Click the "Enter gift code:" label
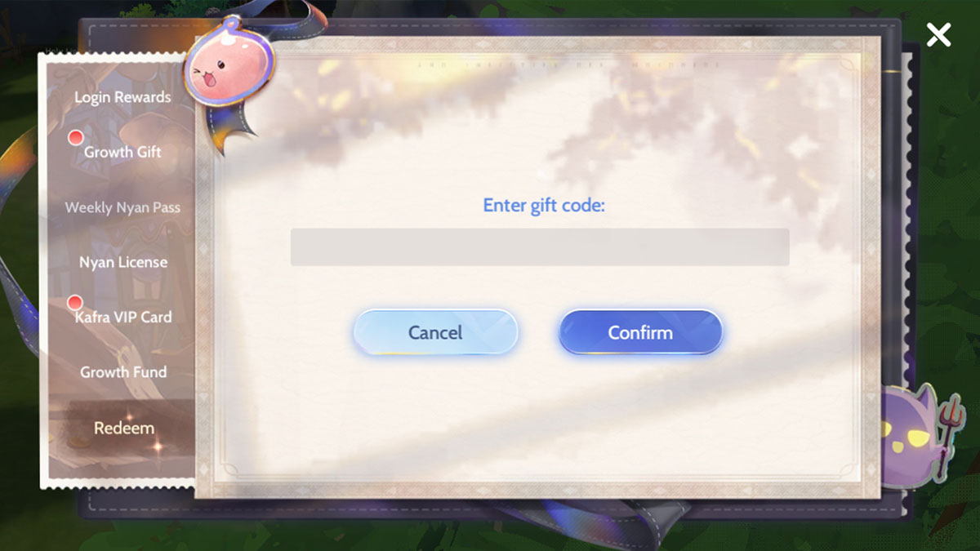The height and width of the screenshot is (551, 980). (544, 205)
